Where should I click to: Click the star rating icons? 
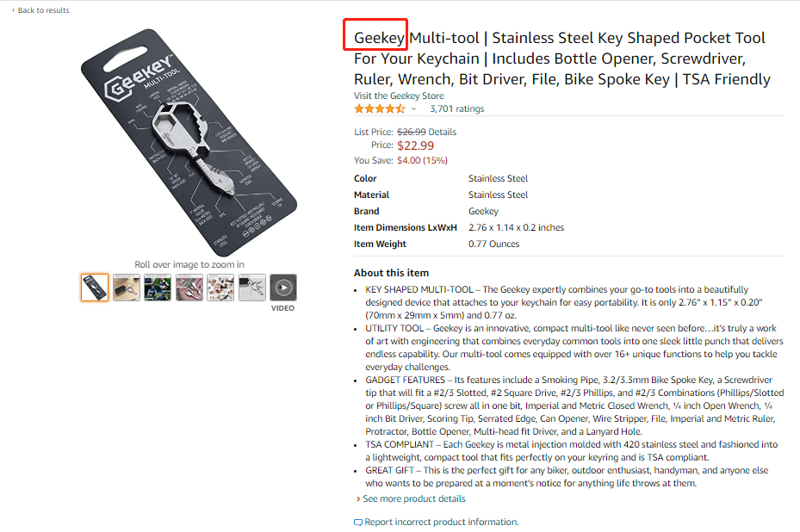click(x=379, y=108)
